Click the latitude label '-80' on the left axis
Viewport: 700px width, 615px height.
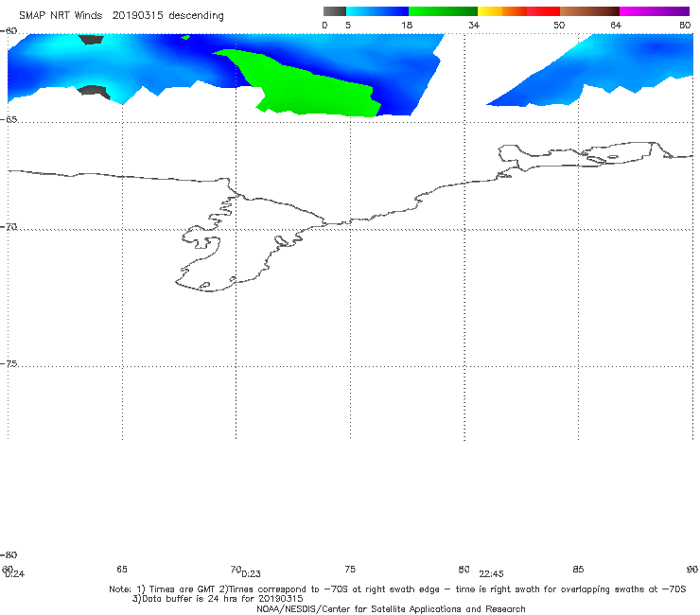[x=9, y=554]
